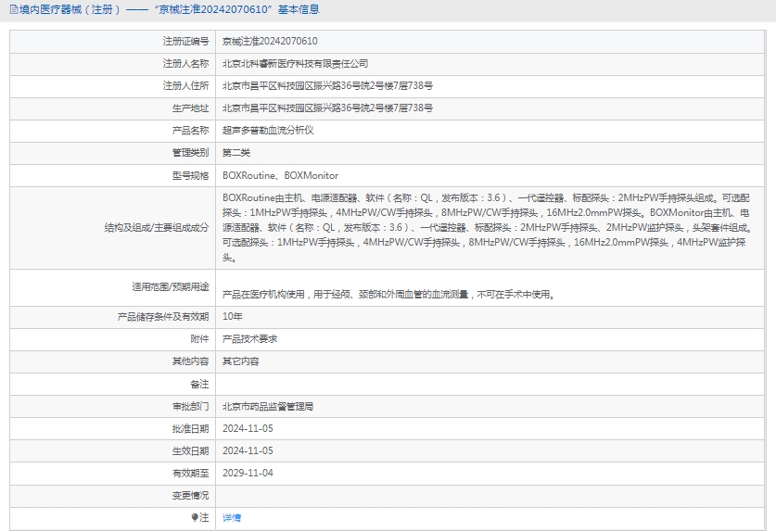Click the registrant name 北京北科睿新医疗科技有限责任公司
Screen dimensions: 776x532
coord(295,64)
